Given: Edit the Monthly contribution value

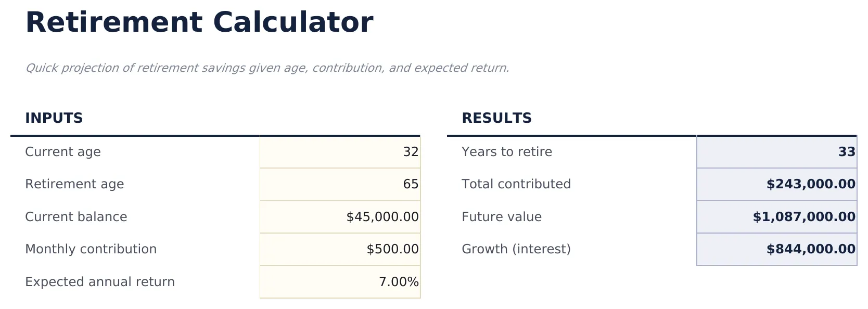Looking at the screenshot, I should (x=340, y=249).
